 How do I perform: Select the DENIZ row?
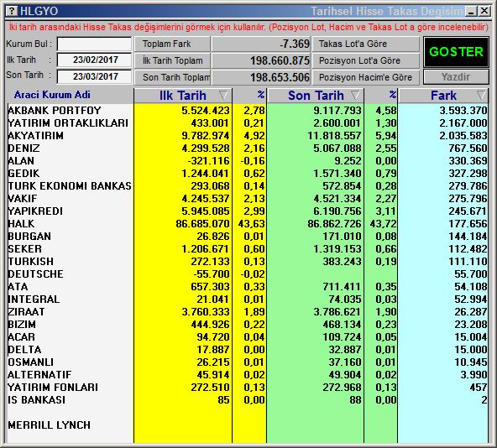click(248, 148)
